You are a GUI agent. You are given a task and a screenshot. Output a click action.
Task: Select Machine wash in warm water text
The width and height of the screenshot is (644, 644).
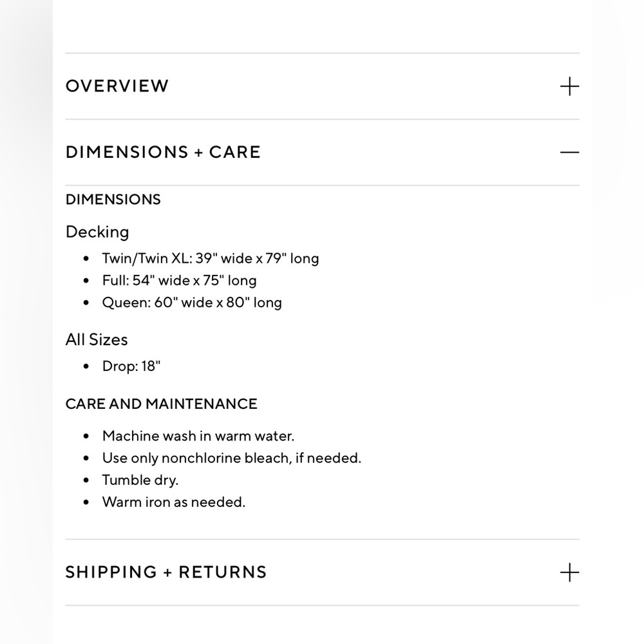click(198, 436)
